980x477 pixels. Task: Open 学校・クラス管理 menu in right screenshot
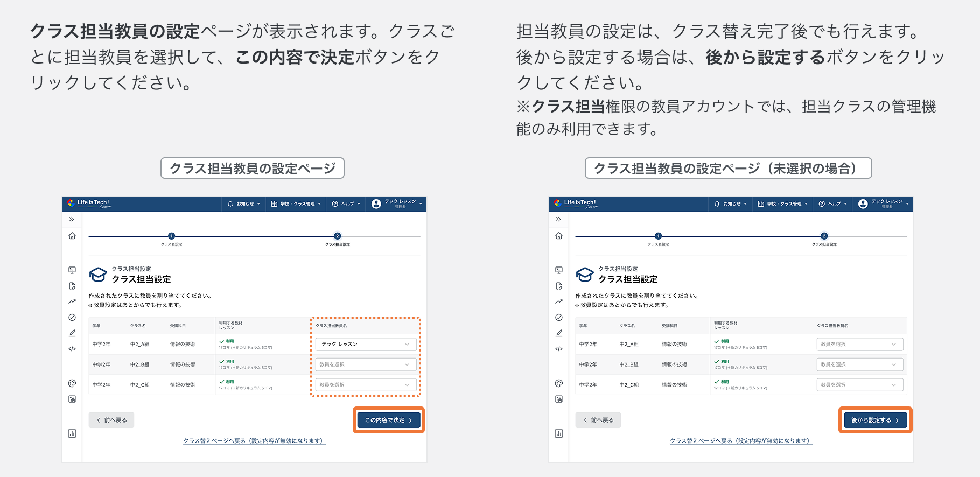click(x=783, y=204)
